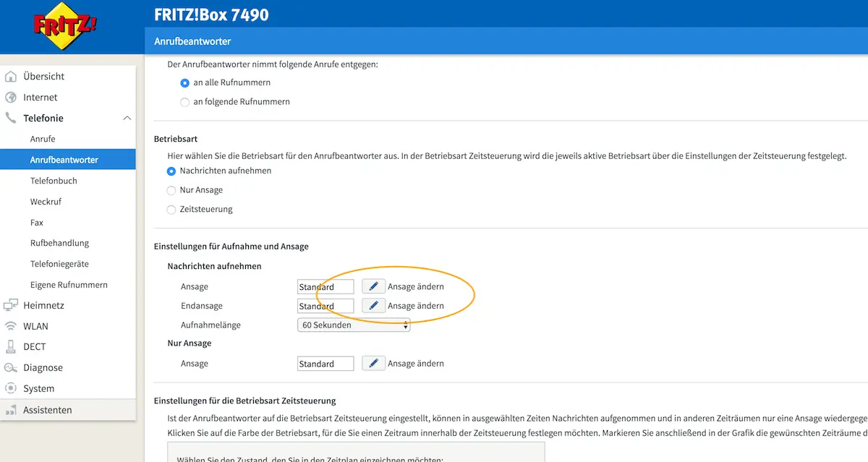This screenshot has width=868, height=462.
Task: Select 'an alle Rufnummern' radio option
Action: click(x=184, y=83)
